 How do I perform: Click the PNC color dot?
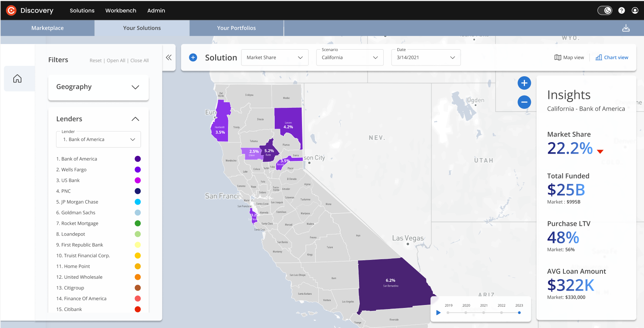(x=138, y=191)
